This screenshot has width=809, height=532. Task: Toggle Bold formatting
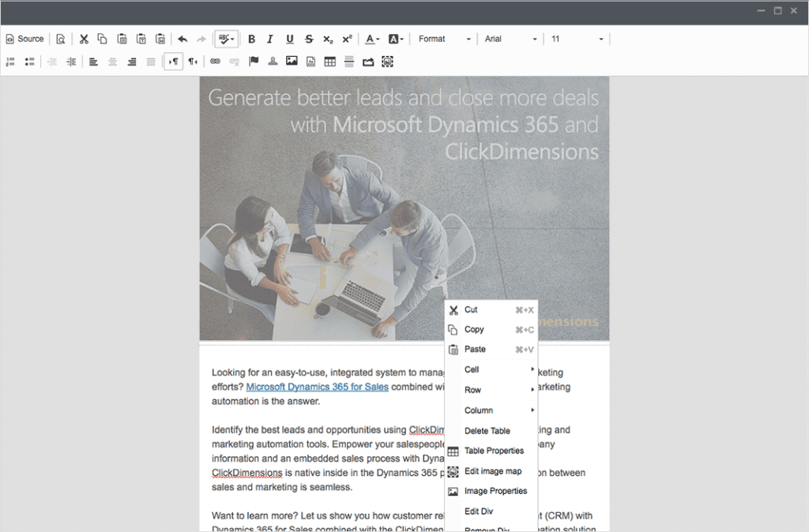(x=251, y=39)
